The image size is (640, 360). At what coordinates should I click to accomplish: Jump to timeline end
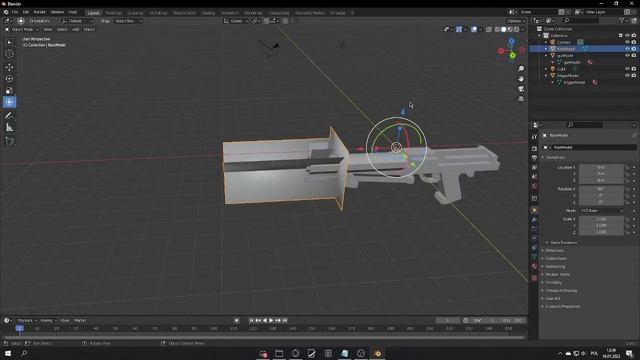click(x=285, y=320)
